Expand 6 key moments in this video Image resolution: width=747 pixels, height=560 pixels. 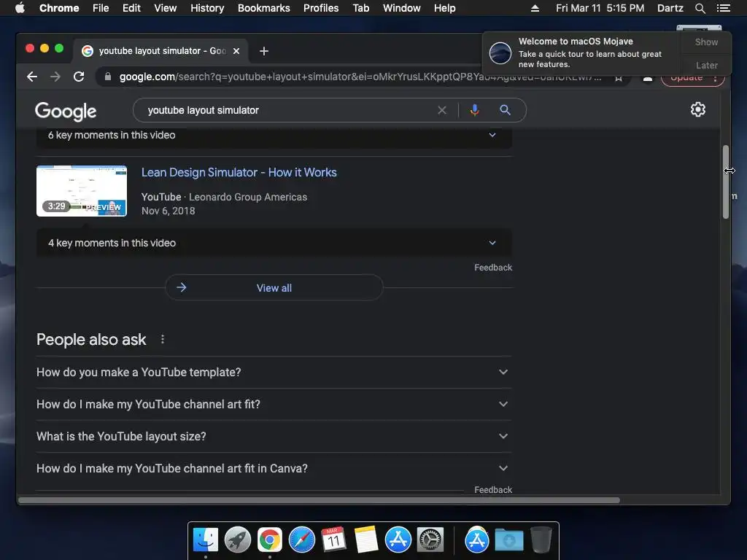[274, 135]
